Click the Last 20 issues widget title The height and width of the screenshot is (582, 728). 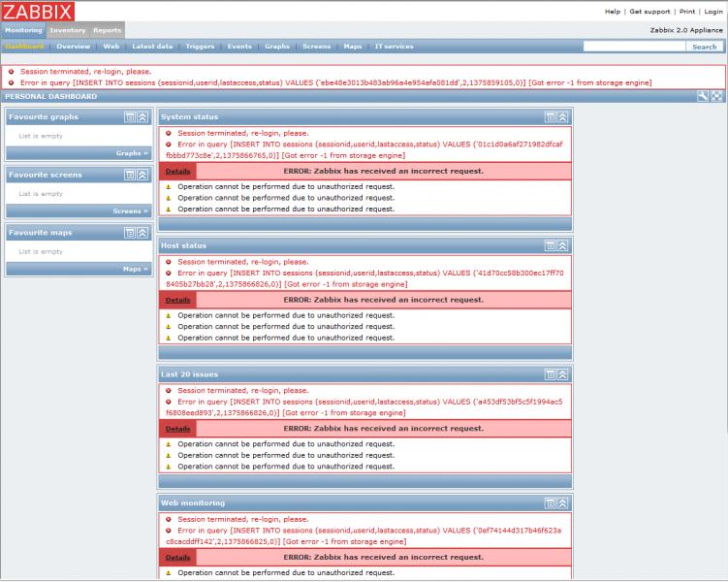click(189, 374)
